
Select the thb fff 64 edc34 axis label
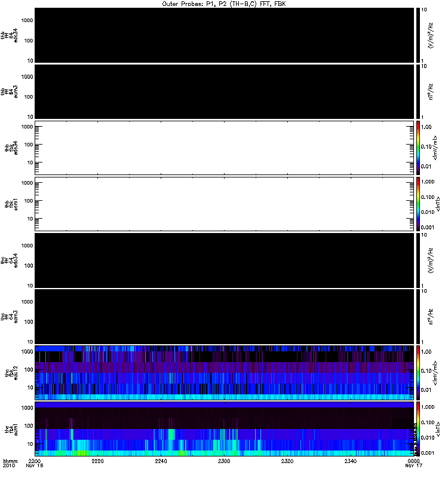(x=9, y=35)
